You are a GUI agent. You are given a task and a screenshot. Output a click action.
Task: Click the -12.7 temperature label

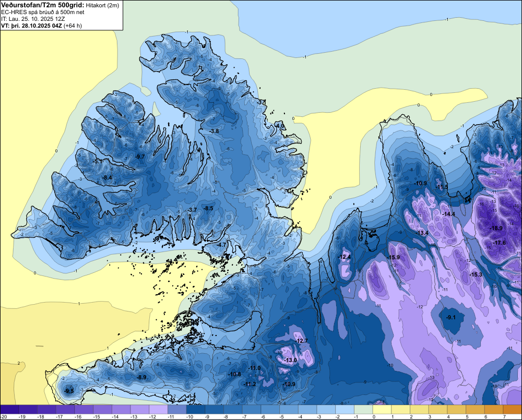pos(302,341)
